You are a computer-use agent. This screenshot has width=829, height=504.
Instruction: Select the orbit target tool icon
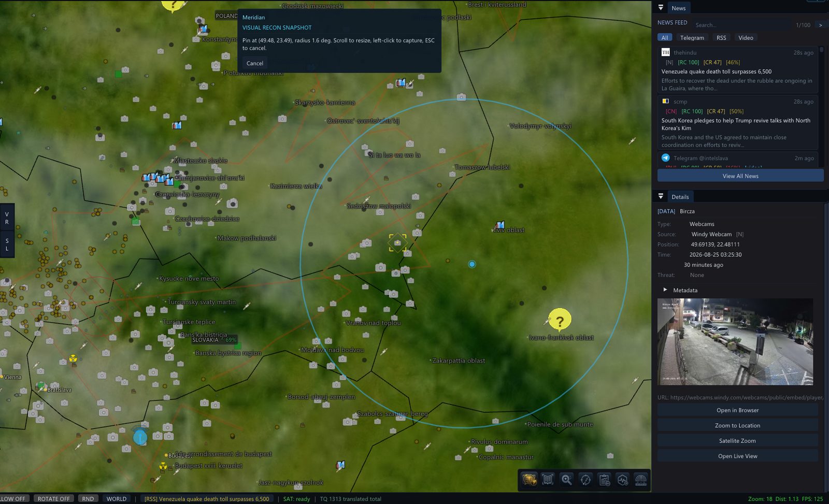[585, 480]
